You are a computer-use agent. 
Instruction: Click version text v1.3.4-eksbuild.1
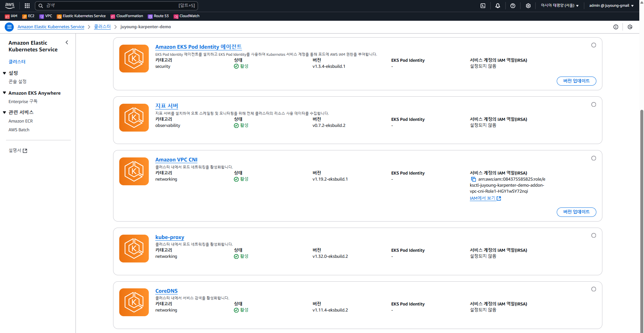pos(329,66)
